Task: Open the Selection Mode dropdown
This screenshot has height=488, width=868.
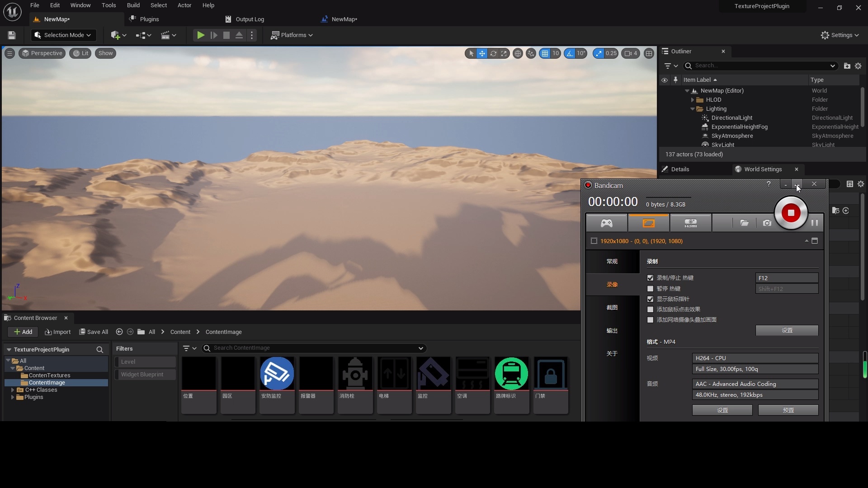Action: (63, 35)
